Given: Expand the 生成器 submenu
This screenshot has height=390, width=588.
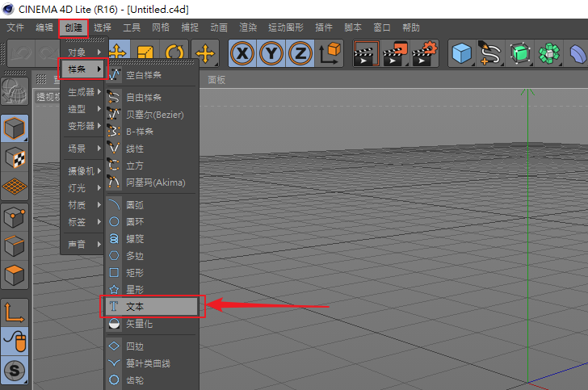Looking at the screenshot, I should (x=82, y=92).
